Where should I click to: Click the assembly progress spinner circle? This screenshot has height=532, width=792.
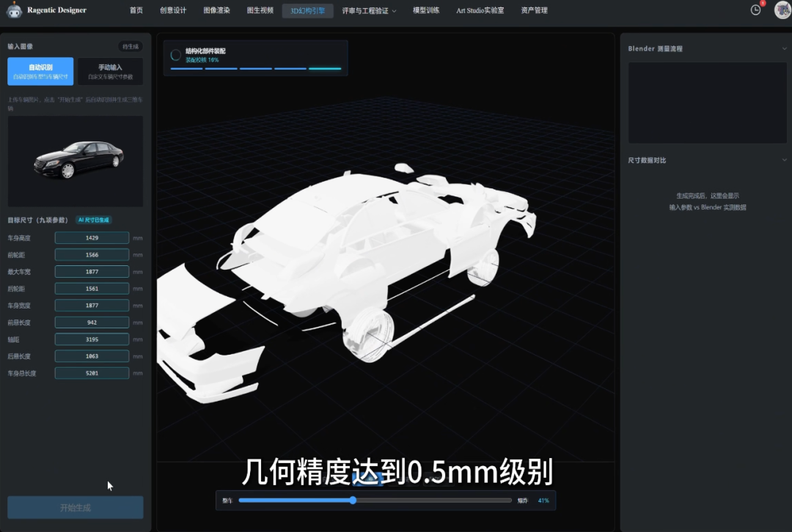[x=176, y=55]
